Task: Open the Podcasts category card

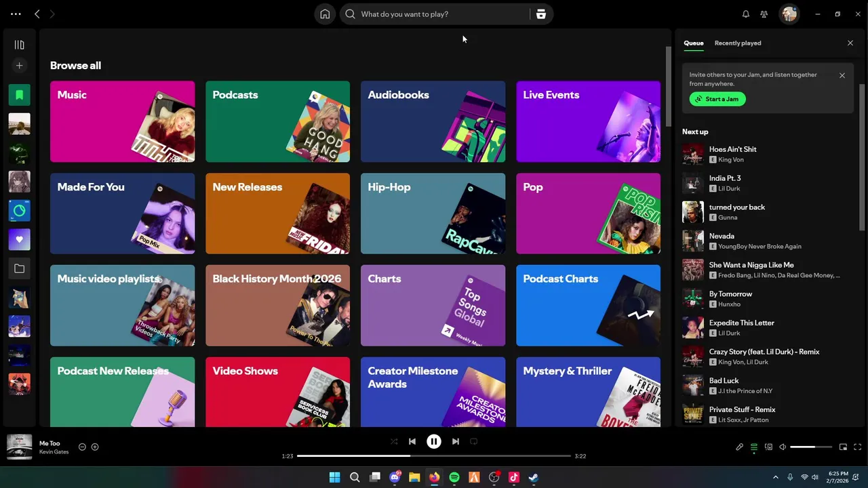Action: 277,121
